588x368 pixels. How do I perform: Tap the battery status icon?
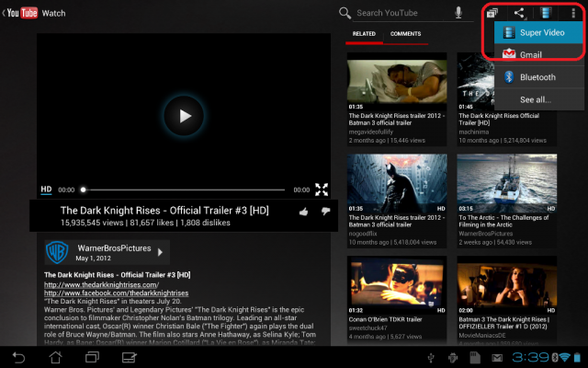[x=577, y=357]
